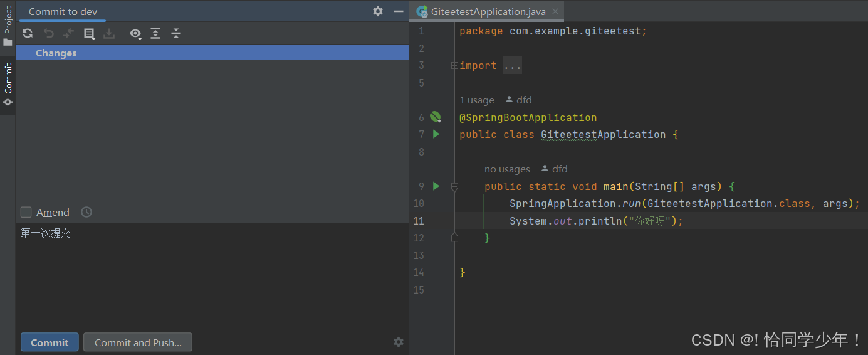Click Move to Another Changelist icon
The width and height of the screenshot is (868, 355).
pos(68,34)
